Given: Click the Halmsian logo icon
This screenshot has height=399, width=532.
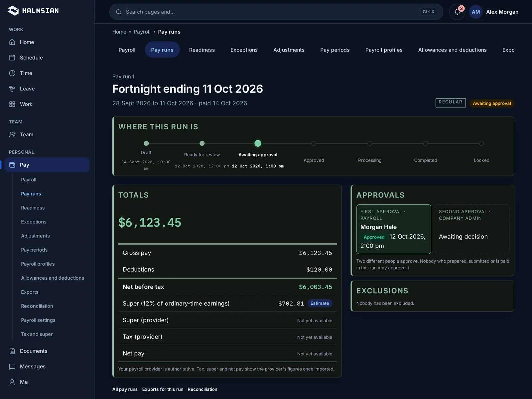Looking at the screenshot, I should [13, 11].
